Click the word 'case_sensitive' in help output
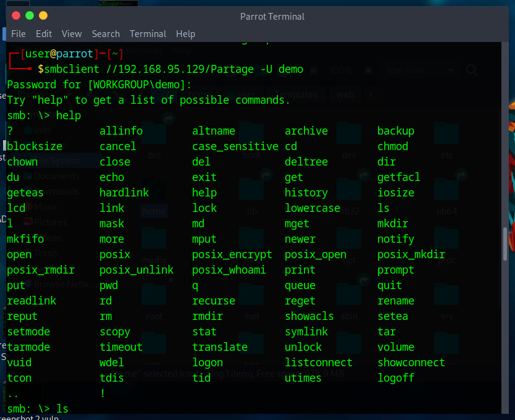 click(x=235, y=146)
